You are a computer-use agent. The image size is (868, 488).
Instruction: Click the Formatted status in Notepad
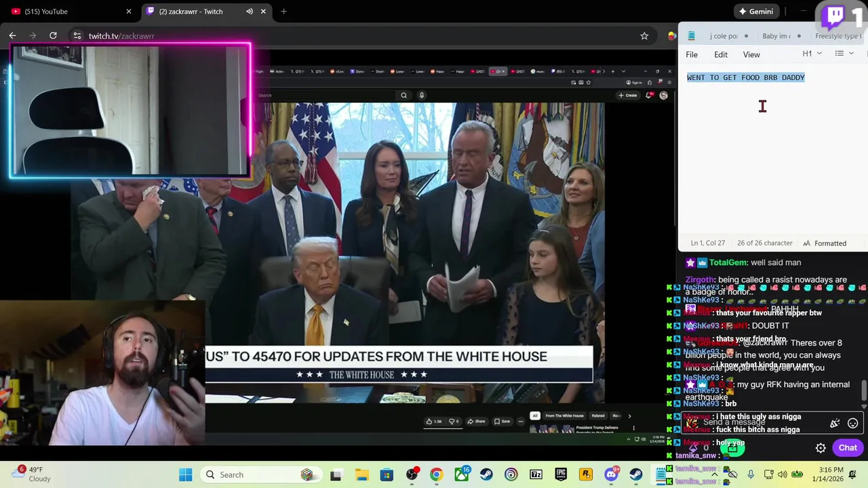click(825, 243)
